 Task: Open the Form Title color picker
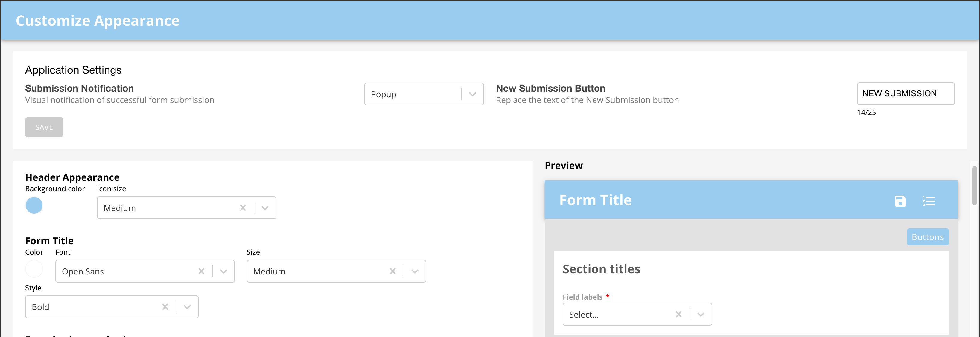pyautogui.click(x=34, y=269)
